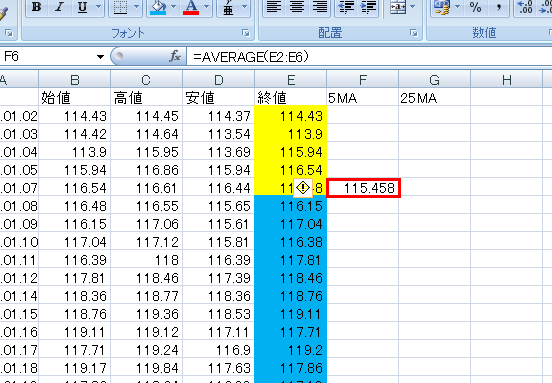This screenshot has height=383, width=552.
Task: Open the clipboard group dialog launcher
Action: (9, 33)
